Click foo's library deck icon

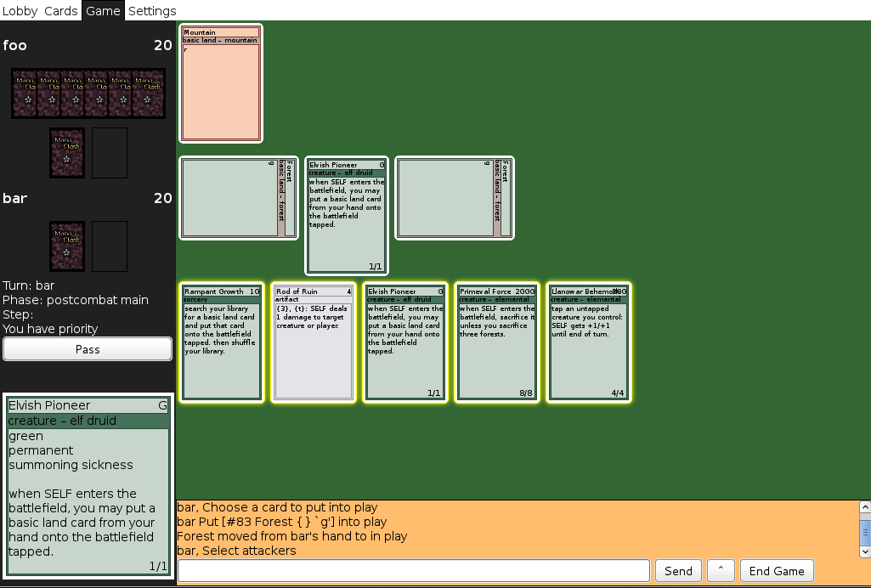click(67, 153)
